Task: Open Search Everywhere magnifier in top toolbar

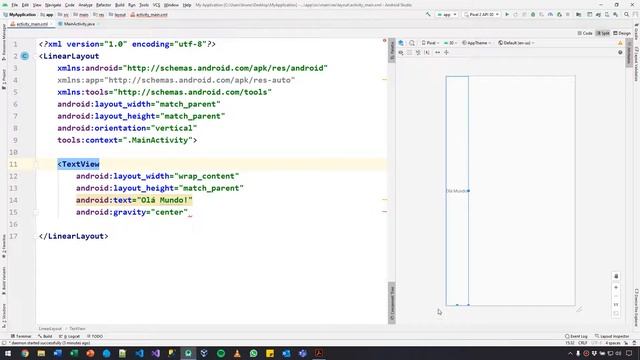Action: [627, 14]
